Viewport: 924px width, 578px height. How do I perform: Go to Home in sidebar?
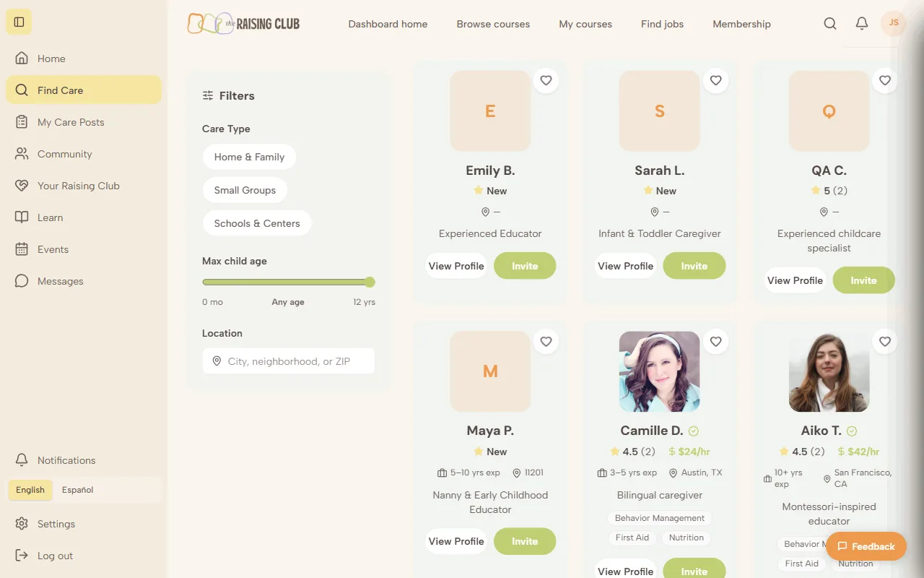click(x=84, y=59)
